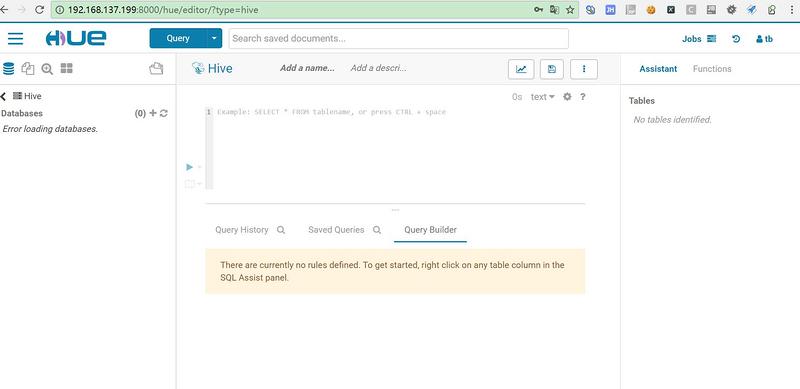Open the task history clock icon
This screenshot has width=800, height=389.
736,39
